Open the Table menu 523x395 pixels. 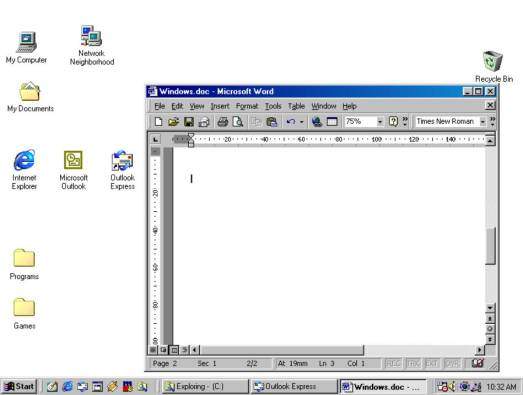(x=296, y=106)
